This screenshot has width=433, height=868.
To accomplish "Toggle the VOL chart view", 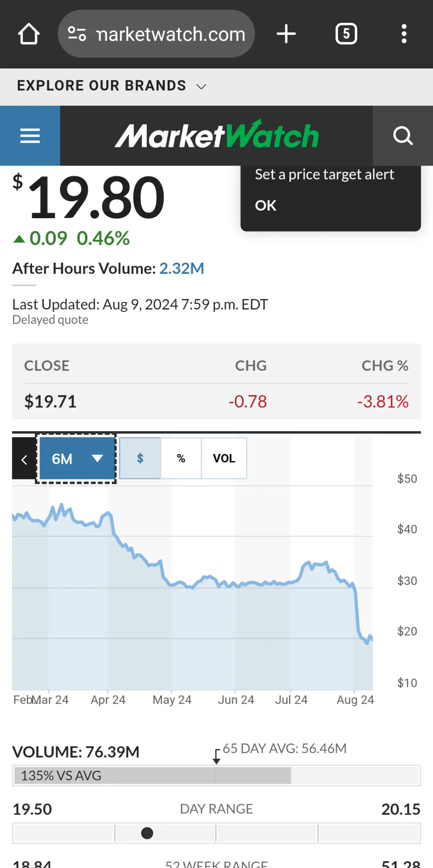I will pyautogui.click(x=224, y=458).
